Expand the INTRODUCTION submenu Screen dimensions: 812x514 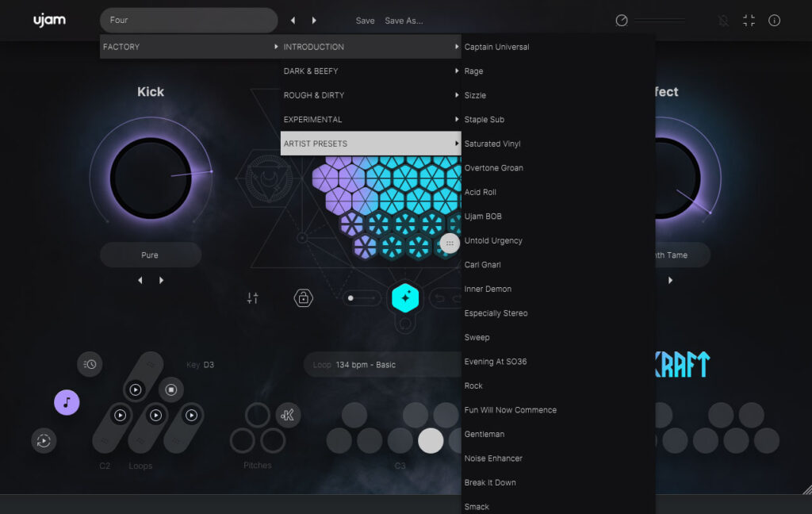tap(371, 47)
